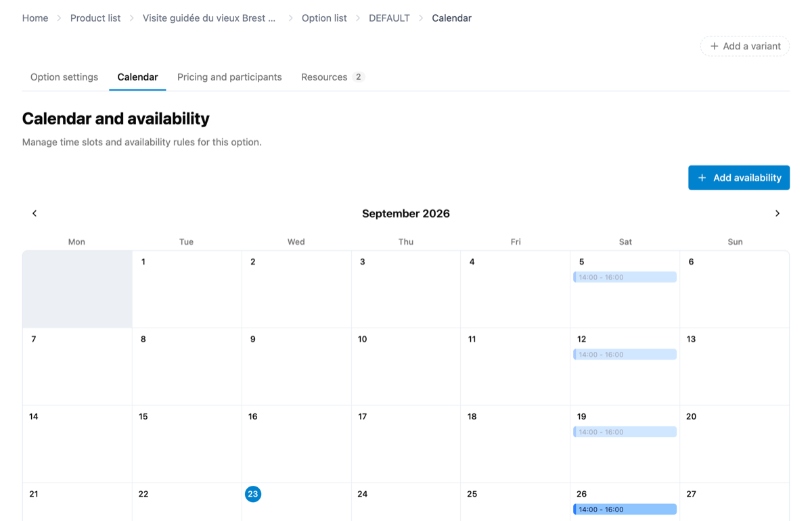
Task: Go to Option list breadcrumb
Action: pos(324,18)
